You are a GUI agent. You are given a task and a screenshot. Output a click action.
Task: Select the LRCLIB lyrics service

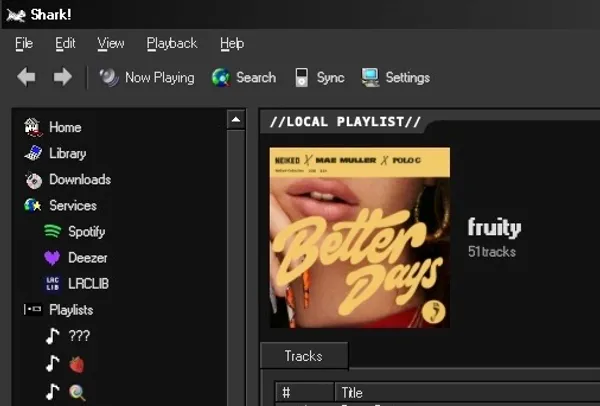coord(88,283)
